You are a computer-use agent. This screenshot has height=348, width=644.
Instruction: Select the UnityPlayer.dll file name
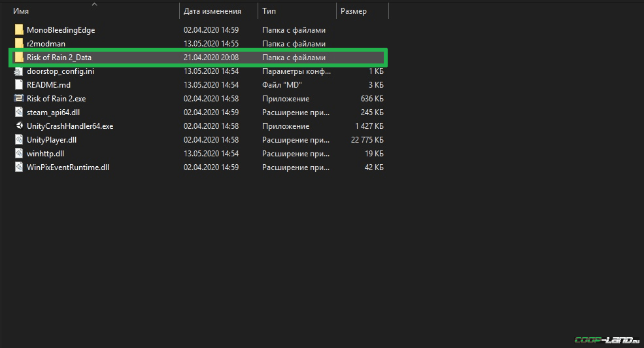[x=52, y=140]
